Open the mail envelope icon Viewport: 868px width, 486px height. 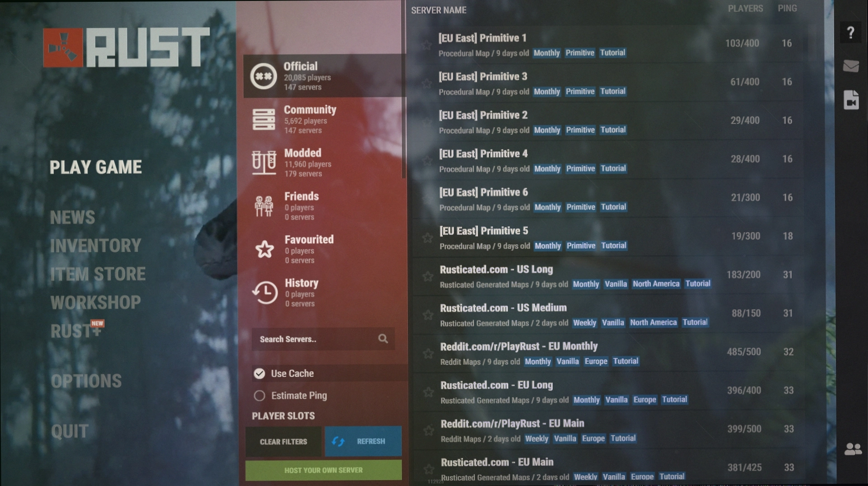pos(851,66)
